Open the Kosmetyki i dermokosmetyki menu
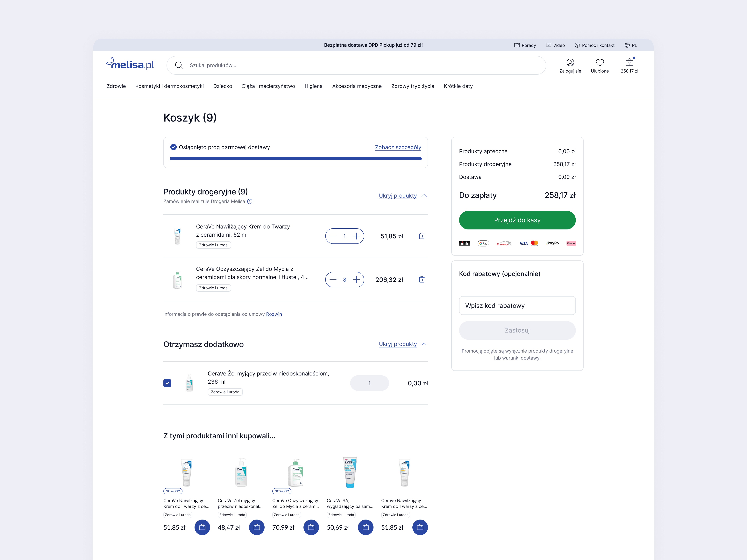This screenshot has height=560, width=747. [169, 86]
